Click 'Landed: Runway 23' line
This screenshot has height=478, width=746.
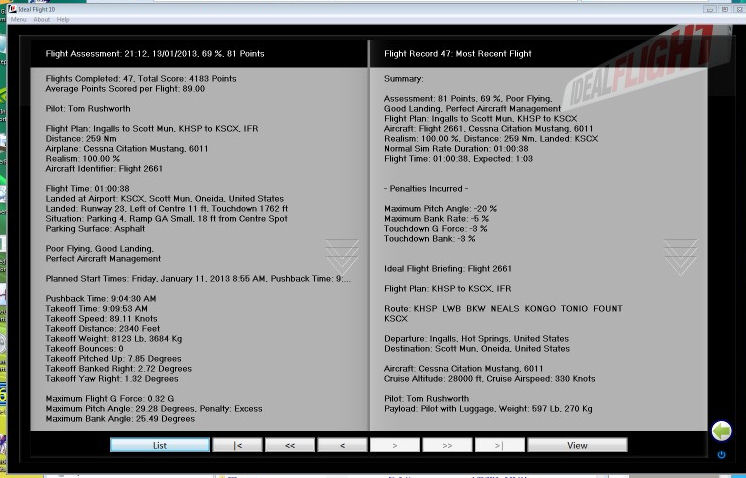pos(167,208)
